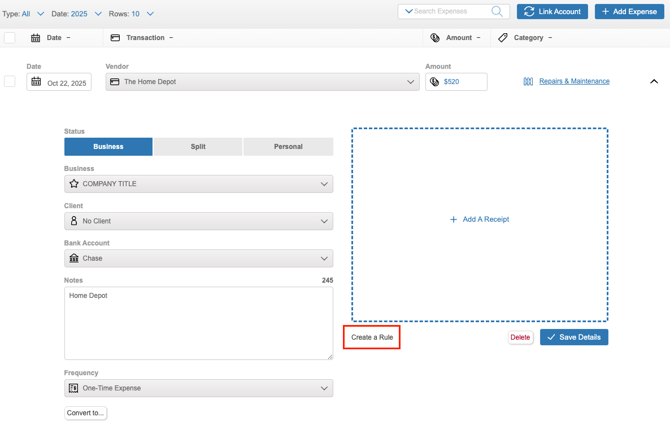This screenshot has width=670, height=426.
Task: Expand the Frequency dropdown One-Time Expense
Action: click(x=198, y=388)
